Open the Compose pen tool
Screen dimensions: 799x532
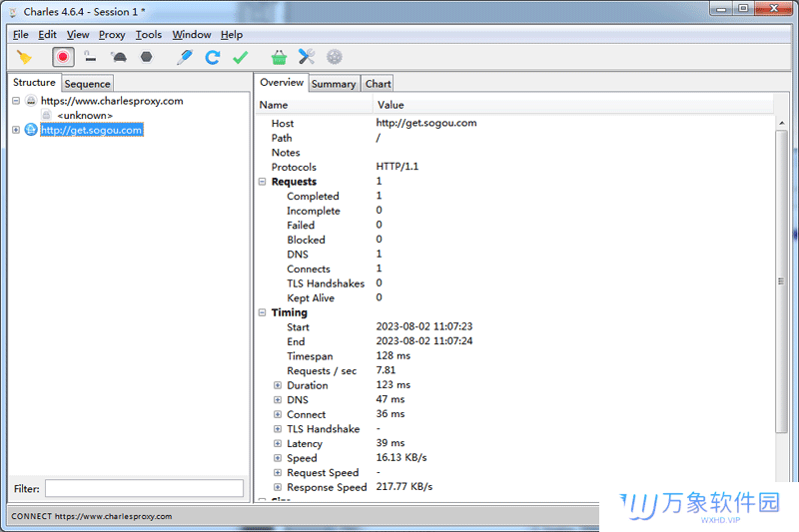click(185, 57)
